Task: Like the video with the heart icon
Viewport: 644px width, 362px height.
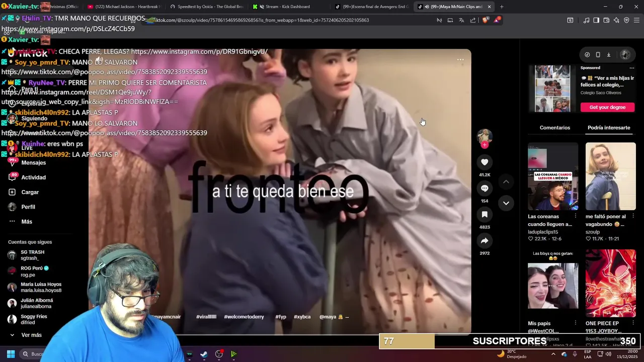Action: pyautogui.click(x=485, y=162)
